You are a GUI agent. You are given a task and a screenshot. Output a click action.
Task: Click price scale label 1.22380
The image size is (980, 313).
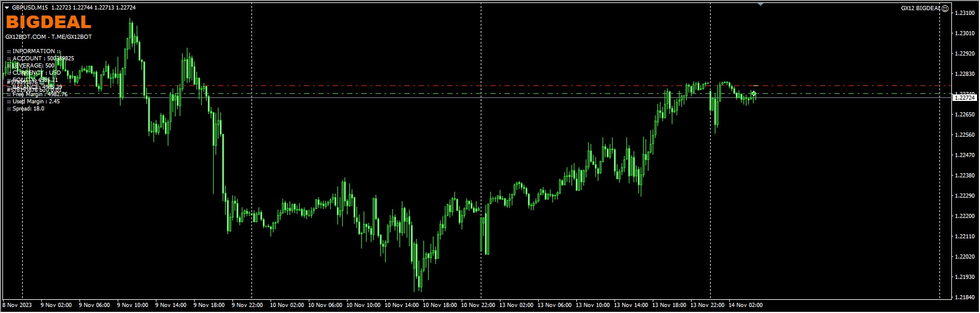(x=965, y=175)
